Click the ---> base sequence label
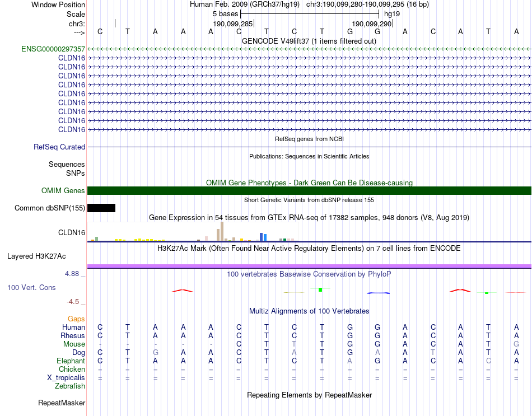The height and width of the screenshot is (416, 532). tap(79, 32)
